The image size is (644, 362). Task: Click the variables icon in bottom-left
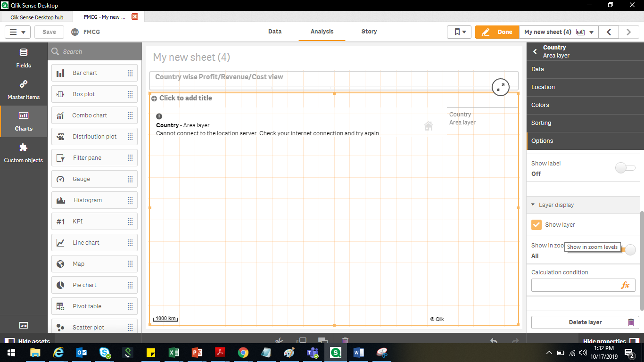click(x=24, y=325)
